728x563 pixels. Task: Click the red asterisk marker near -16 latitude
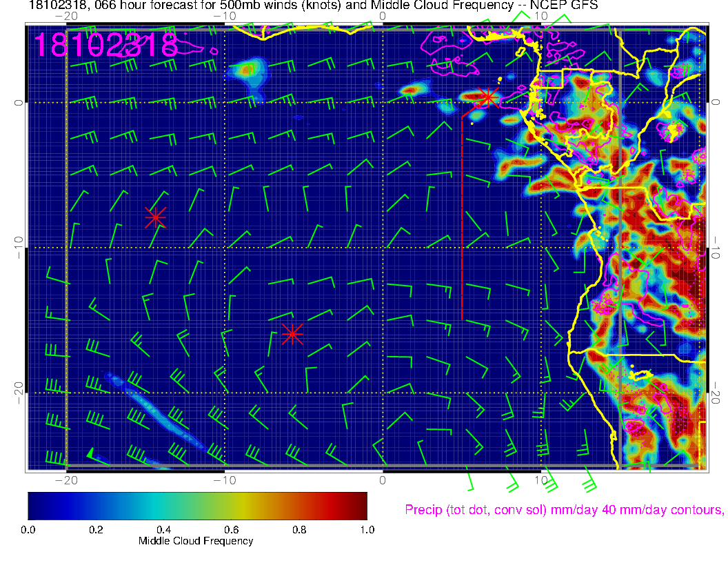tap(292, 334)
